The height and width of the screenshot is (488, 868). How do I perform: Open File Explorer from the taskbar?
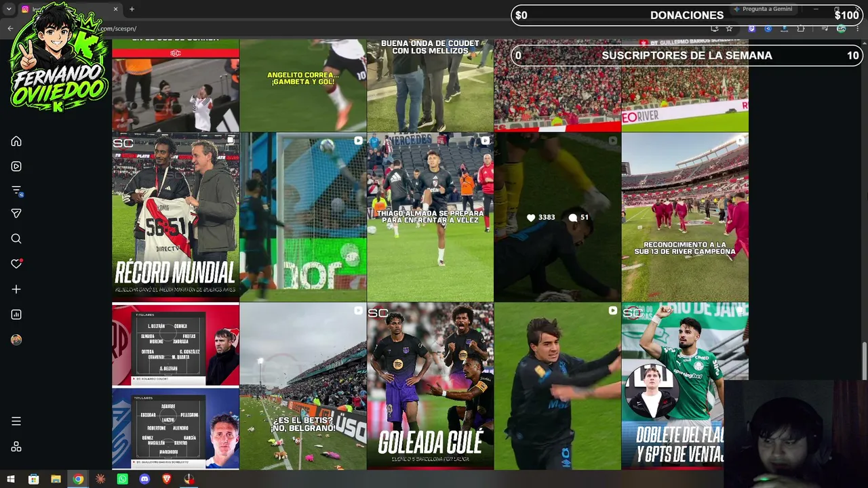tap(56, 479)
